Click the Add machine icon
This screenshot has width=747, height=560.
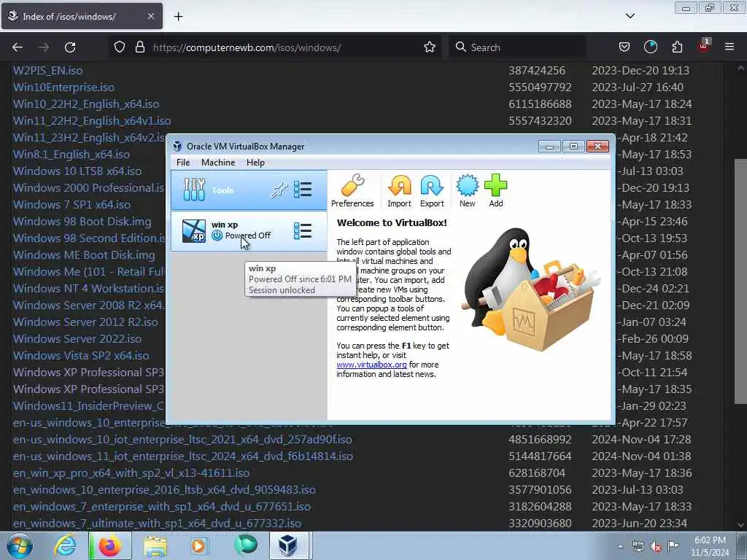(496, 190)
